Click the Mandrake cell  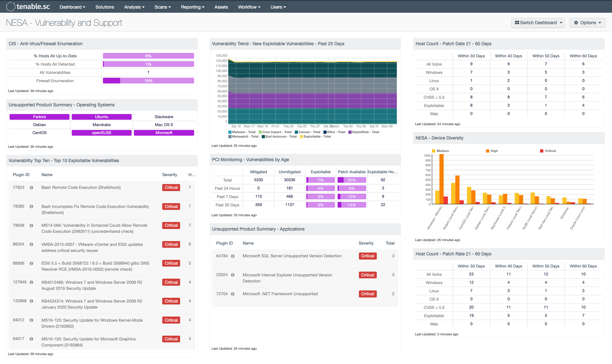[102, 125]
